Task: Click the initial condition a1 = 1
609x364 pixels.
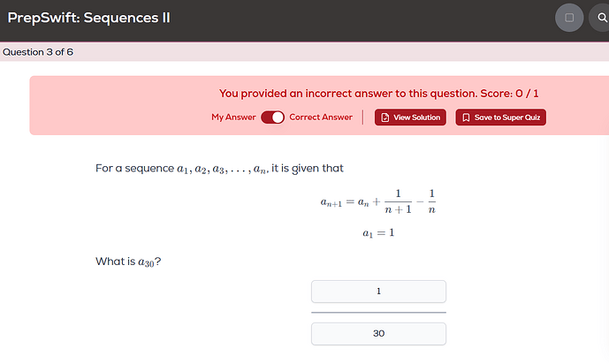Action: (378, 233)
